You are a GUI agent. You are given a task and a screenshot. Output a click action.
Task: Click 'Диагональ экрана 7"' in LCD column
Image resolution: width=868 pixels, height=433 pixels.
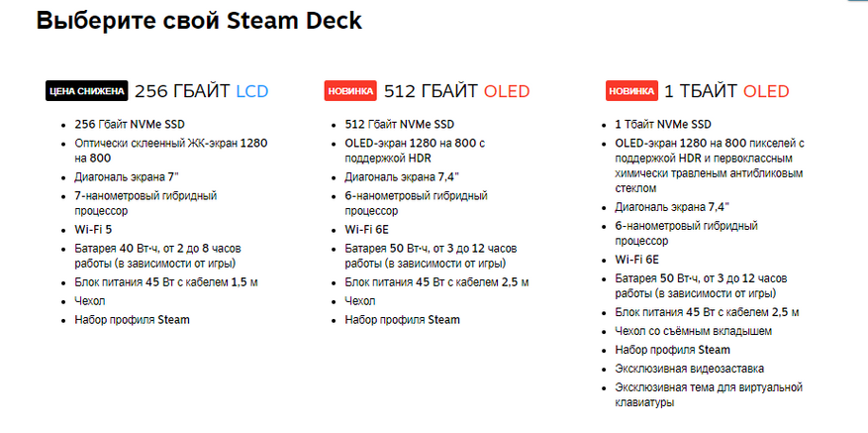[x=124, y=177]
